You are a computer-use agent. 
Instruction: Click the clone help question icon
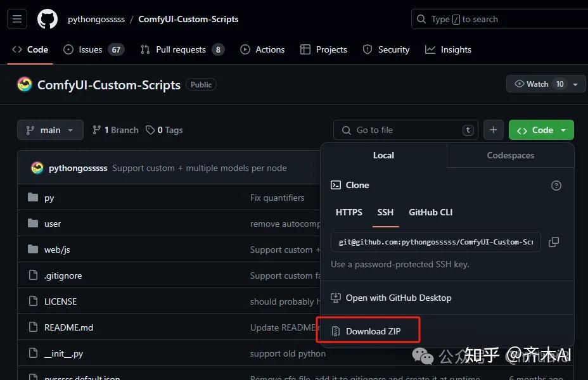point(556,185)
